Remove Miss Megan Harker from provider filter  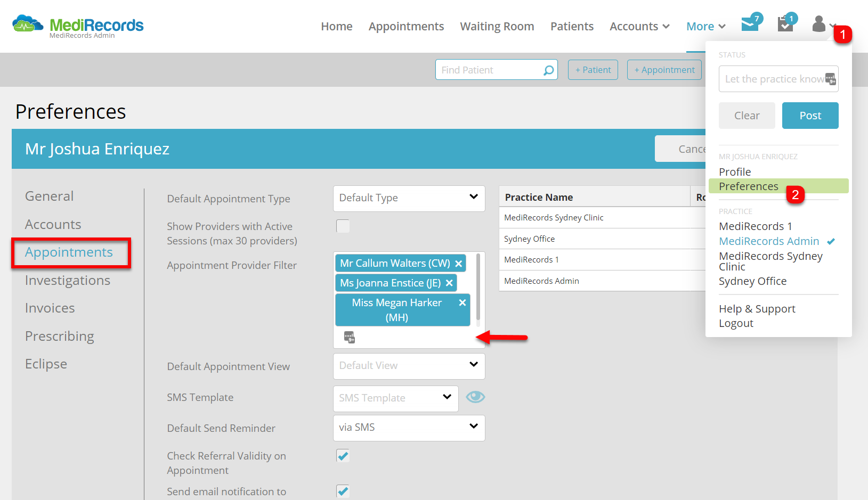pyautogui.click(x=463, y=302)
